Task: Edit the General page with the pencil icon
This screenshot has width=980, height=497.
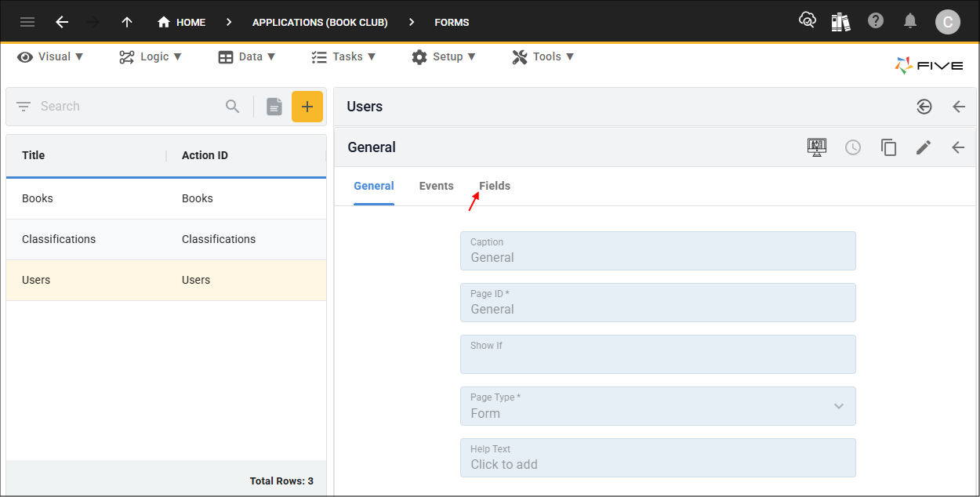Action: (x=924, y=147)
